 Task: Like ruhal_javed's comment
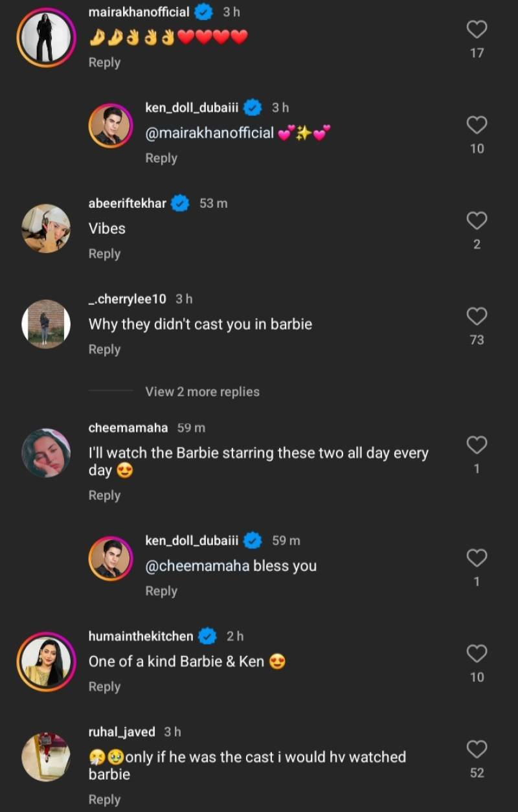coord(477,749)
